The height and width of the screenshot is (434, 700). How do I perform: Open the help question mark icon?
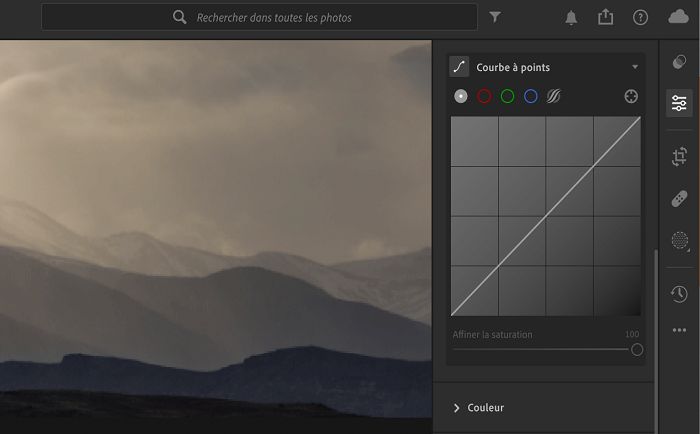click(x=640, y=17)
